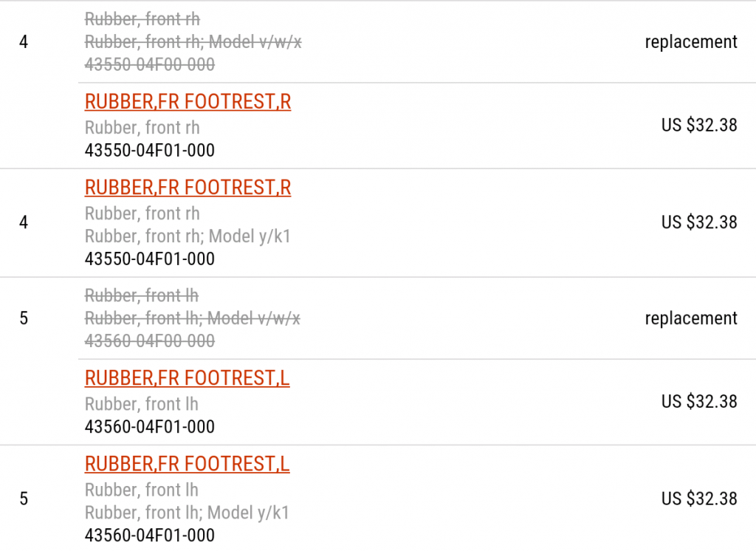The height and width of the screenshot is (551, 756).
Task: Click US $32.38 price for front rh Model y/k1
Action: pos(699,222)
